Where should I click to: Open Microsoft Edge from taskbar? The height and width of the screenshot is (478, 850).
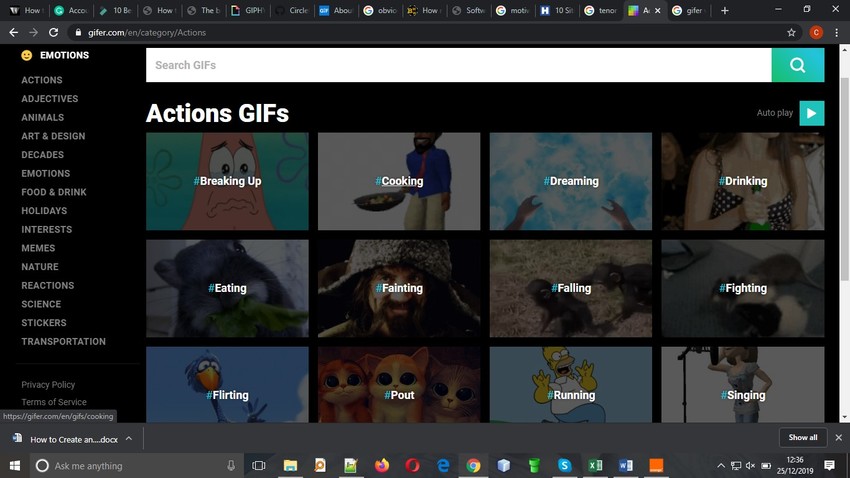[x=443, y=466]
